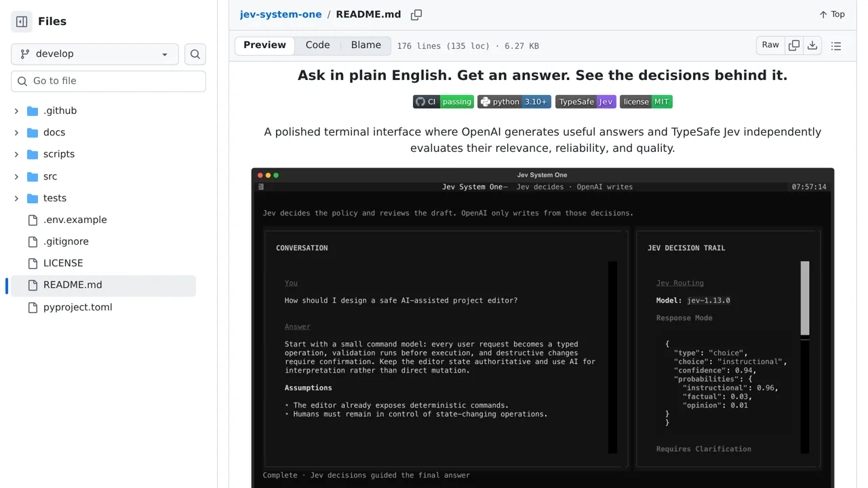Image resolution: width=868 pixels, height=488 pixels.
Task: Click the '176 lines (135 loc)' text
Action: point(443,46)
